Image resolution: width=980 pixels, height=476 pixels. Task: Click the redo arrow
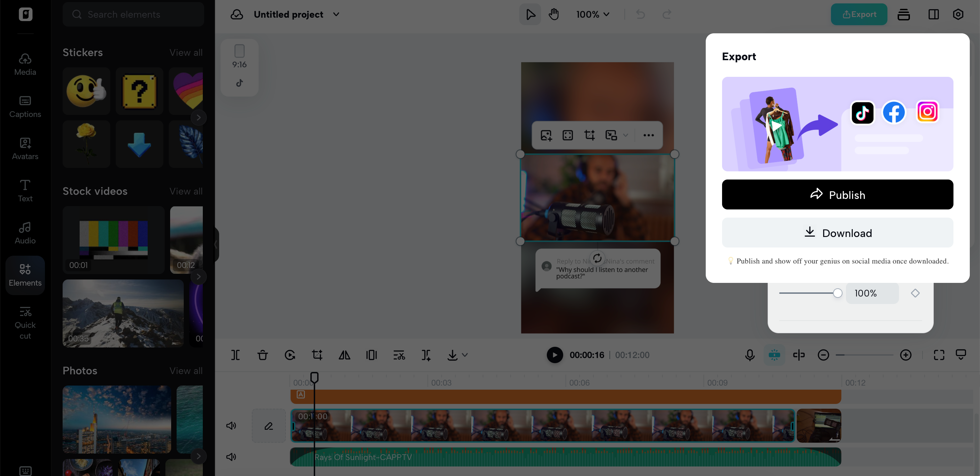[x=667, y=14]
